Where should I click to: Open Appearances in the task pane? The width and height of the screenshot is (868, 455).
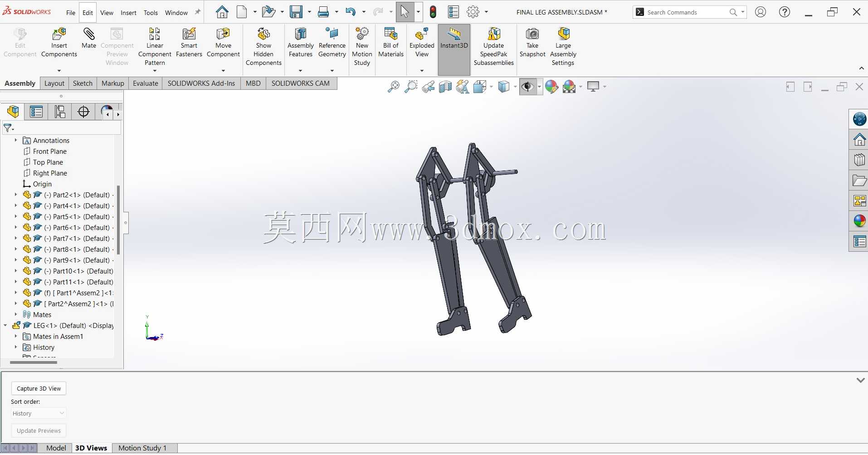pos(859,221)
